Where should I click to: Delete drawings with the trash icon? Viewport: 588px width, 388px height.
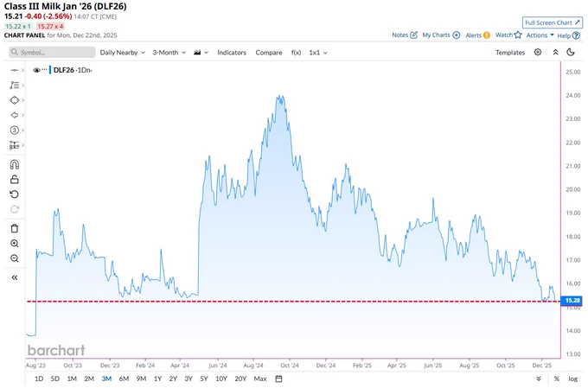click(x=14, y=228)
